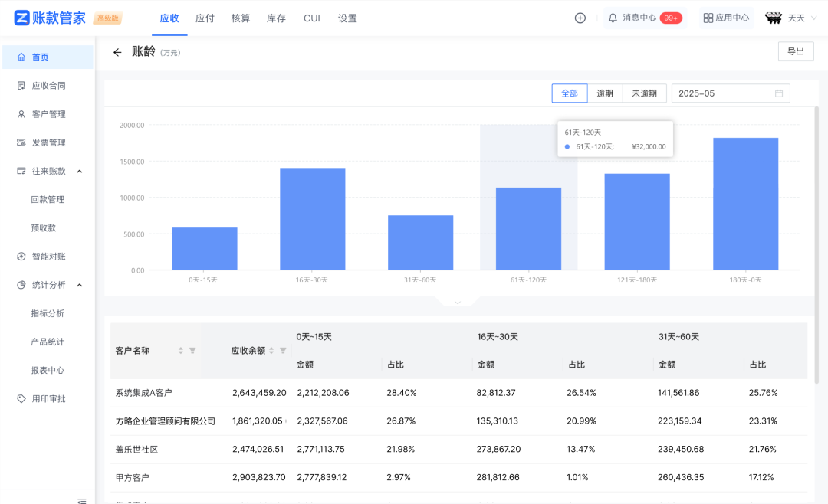Select 客户管理 in the left sidebar

point(48,113)
